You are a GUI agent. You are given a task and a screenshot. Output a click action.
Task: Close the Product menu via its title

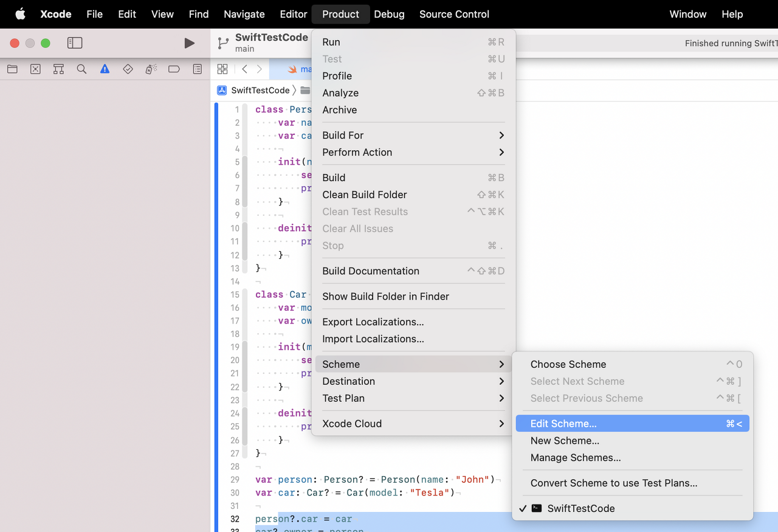point(340,14)
